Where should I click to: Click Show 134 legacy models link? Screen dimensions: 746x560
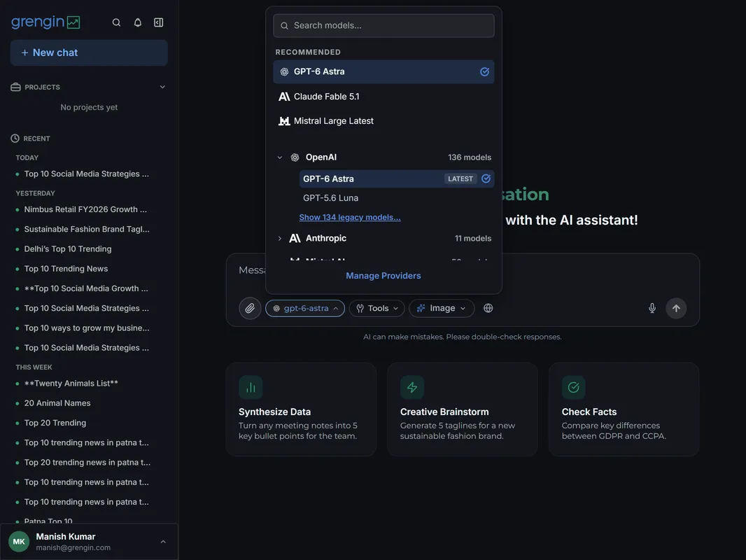click(350, 218)
